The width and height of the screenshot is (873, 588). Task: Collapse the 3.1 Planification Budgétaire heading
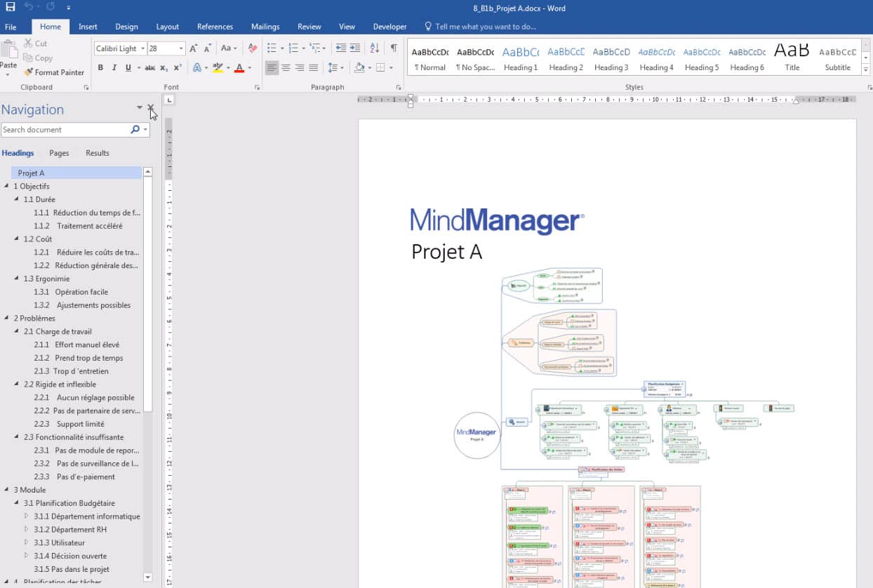[x=17, y=503]
